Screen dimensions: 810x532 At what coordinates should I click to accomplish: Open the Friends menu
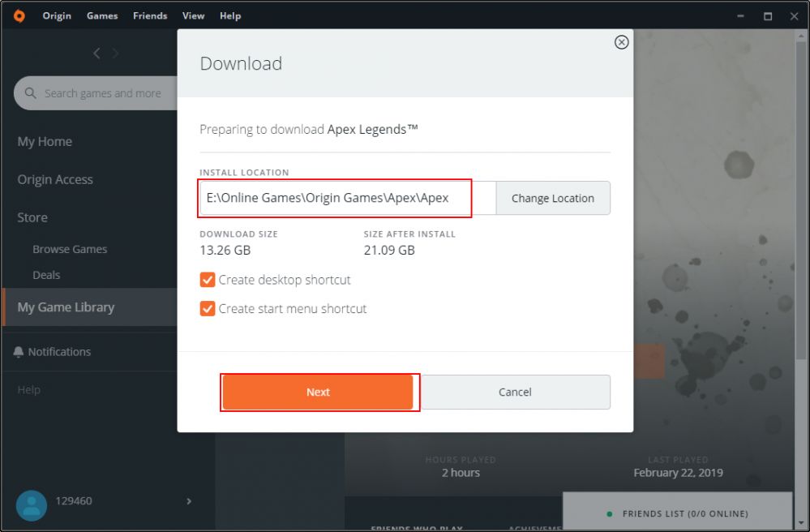point(150,16)
